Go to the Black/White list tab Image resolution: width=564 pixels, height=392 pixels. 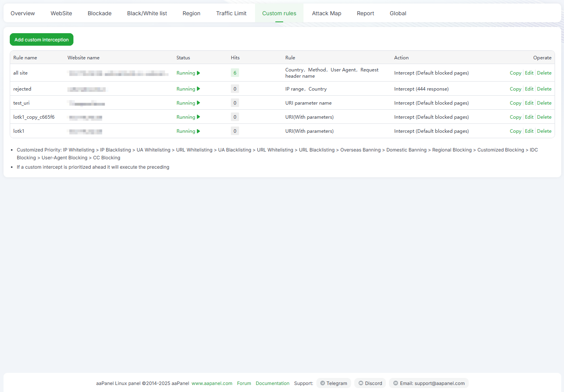[x=147, y=13]
